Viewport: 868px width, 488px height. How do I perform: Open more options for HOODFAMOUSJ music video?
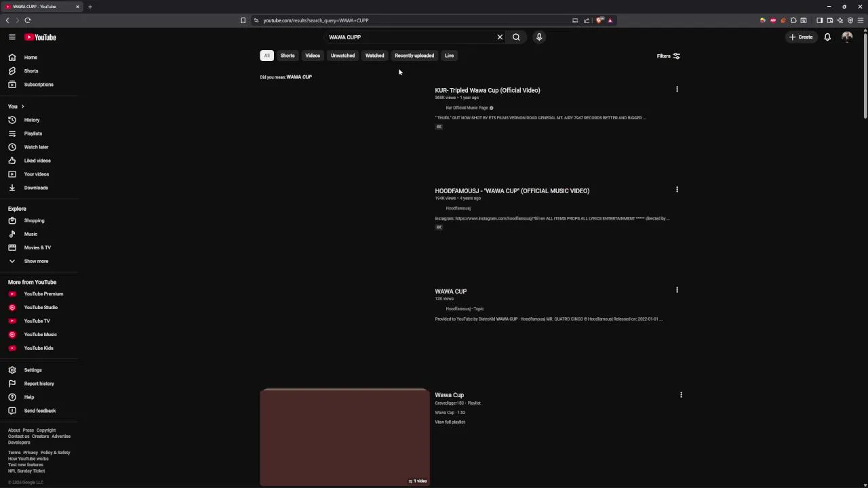[677, 190]
